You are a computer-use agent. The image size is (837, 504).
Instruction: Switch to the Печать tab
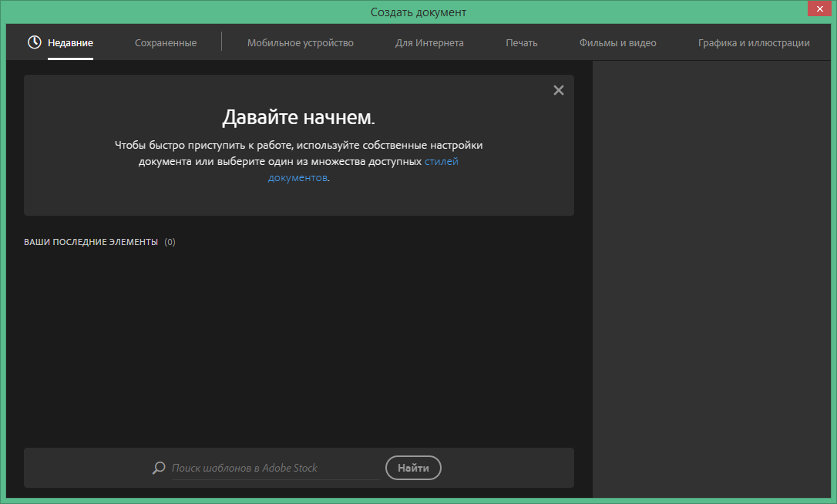pyautogui.click(x=522, y=43)
